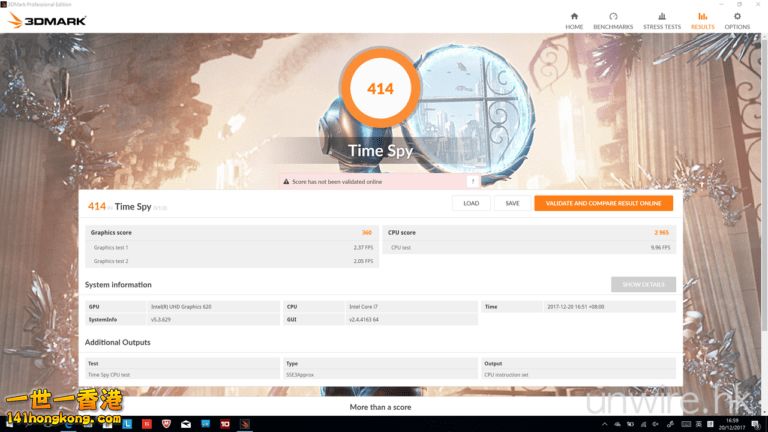
Task: Click the '414 Time Spy' result heading
Action: (x=127, y=207)
